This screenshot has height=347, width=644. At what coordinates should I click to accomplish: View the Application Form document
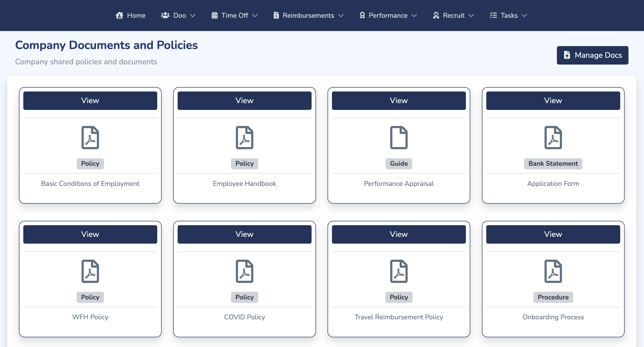click(553, 100)
